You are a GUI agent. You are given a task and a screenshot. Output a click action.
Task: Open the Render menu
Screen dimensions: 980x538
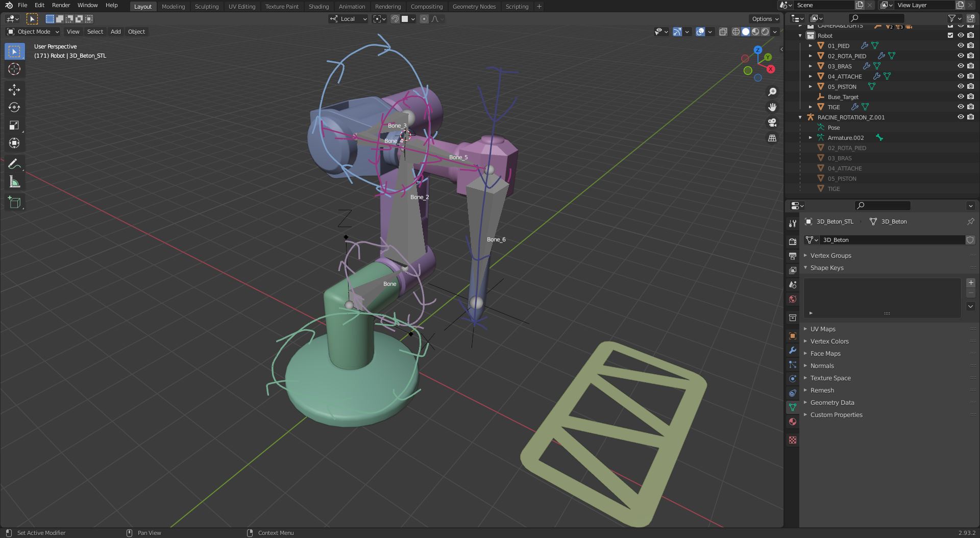[x=61, y=5]
